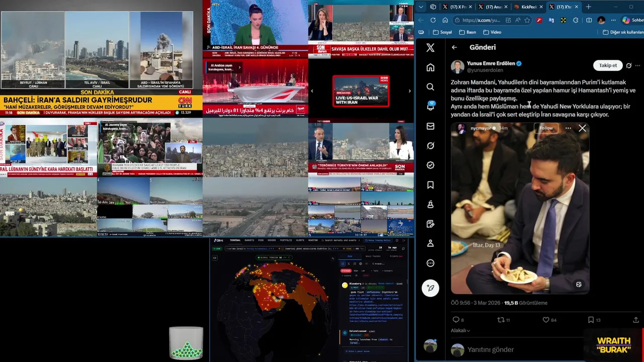Toggle the Low filter chip in Glint feed
The image size is (644, 362).
click(x=363, y=270)
